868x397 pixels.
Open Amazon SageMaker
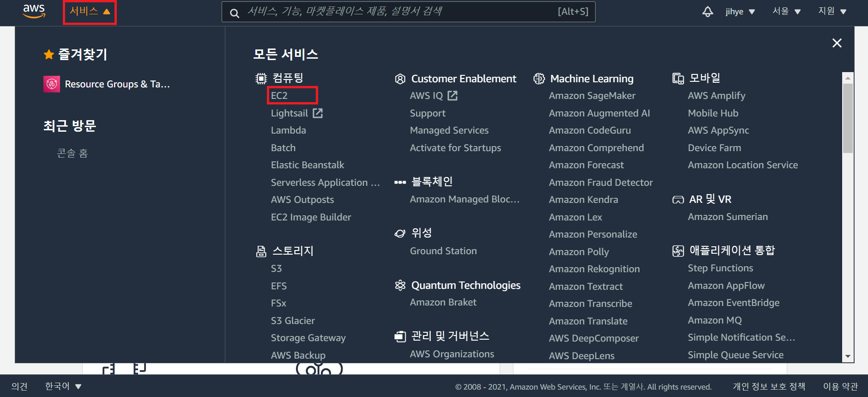(x=592, y=96)
